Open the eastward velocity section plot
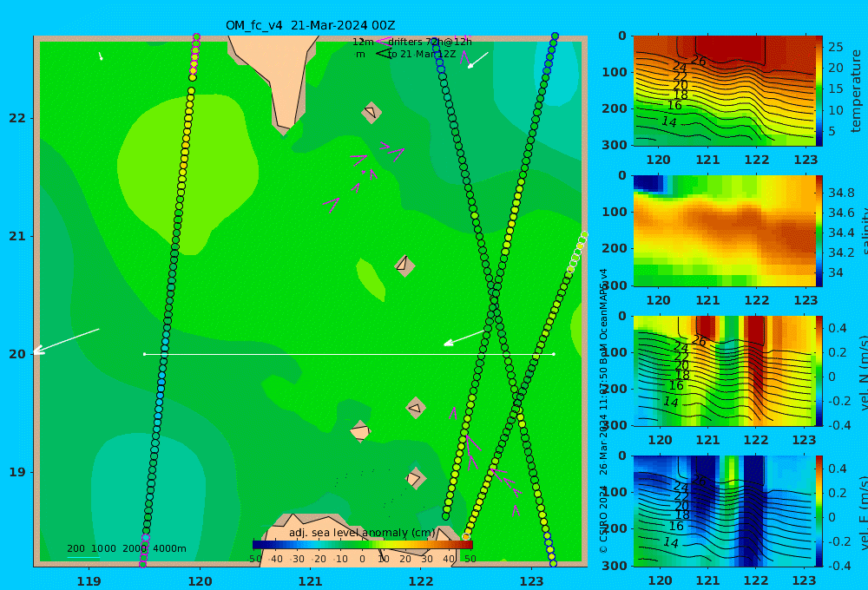Screen dimensions: 868x590 click(724, 511)
